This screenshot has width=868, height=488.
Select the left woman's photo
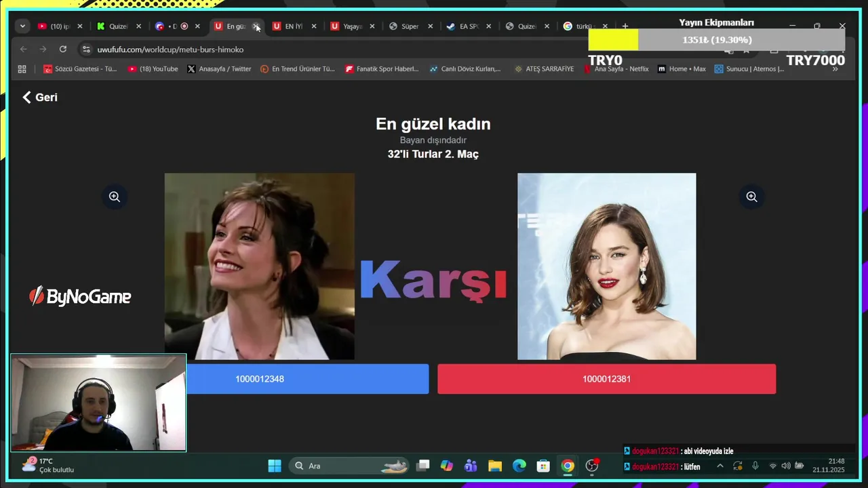pos(259,266)
